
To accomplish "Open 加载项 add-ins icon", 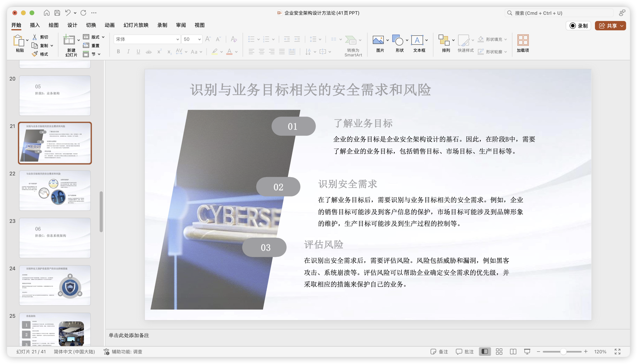I will pyautogui.click(x=523, y=40).
